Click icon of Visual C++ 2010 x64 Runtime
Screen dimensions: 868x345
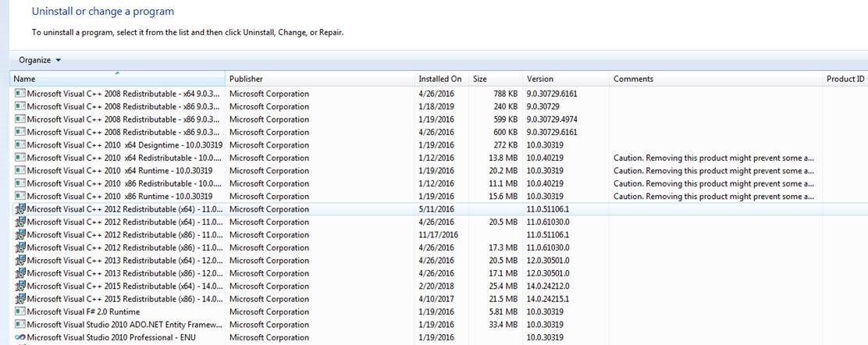click(20, 171)
